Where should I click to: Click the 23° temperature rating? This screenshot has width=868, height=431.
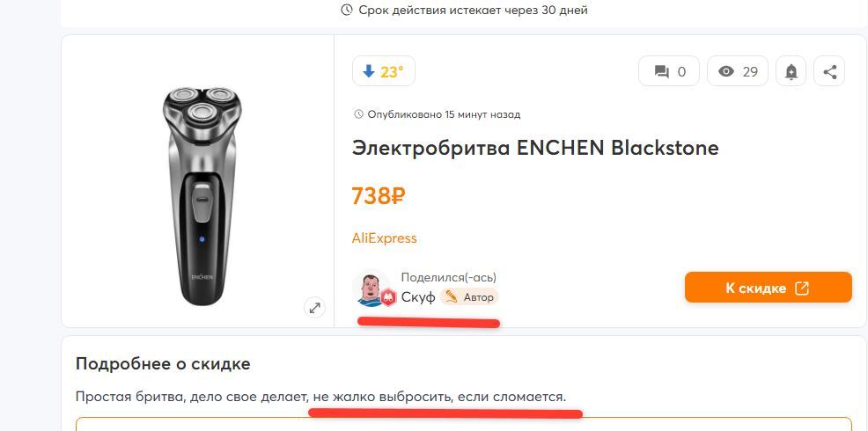pyautogui.click(x=392, y=72)
